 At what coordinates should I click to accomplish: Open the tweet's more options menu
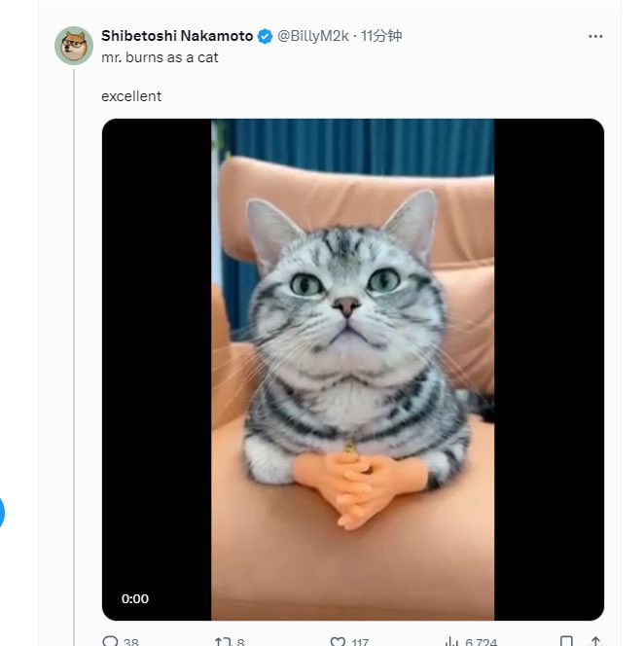(595, 37)
